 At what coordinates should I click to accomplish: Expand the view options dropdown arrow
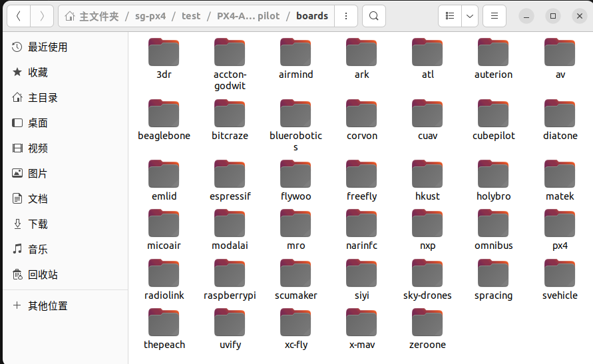[x=470, y=16]
